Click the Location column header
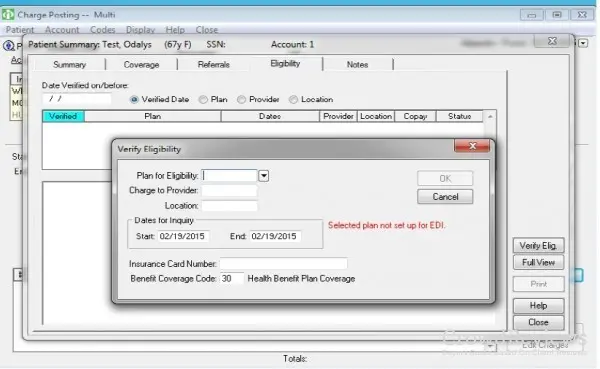The height and width of the screenshot is (369, 600). [376, 116]
